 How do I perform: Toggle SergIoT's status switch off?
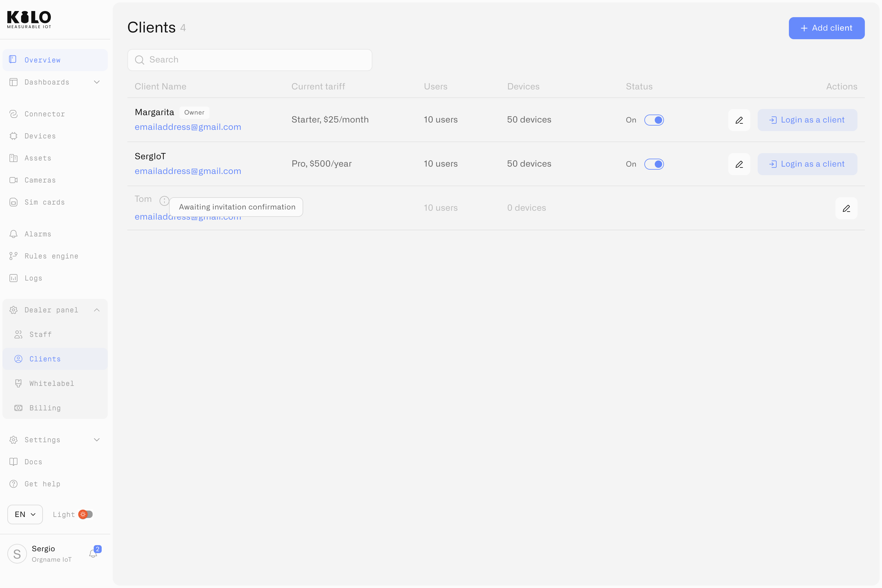click(654, 164)
